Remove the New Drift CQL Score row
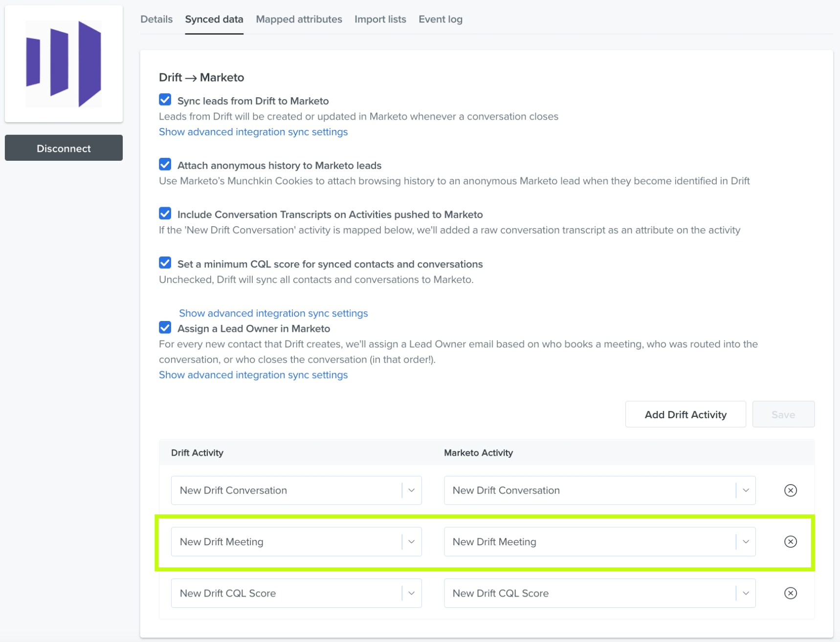 790,593
